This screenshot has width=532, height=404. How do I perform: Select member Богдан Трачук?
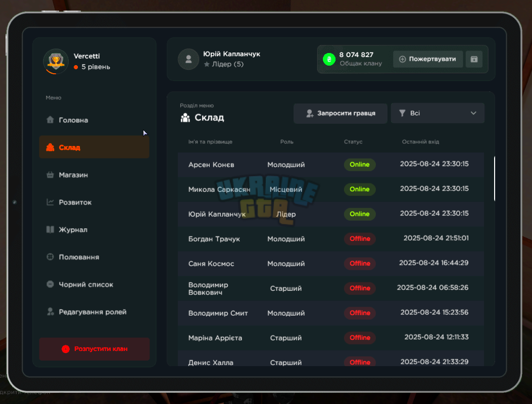point(331,239)
